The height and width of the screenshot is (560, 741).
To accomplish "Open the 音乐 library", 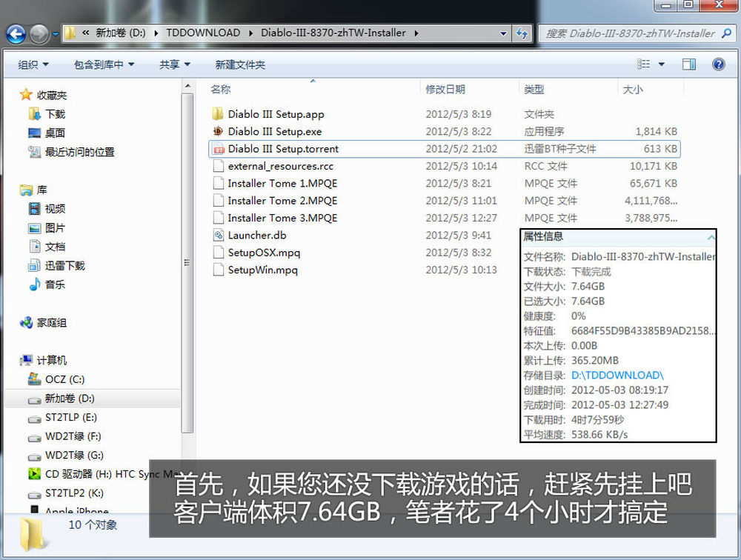I will [x=55, y=284].
